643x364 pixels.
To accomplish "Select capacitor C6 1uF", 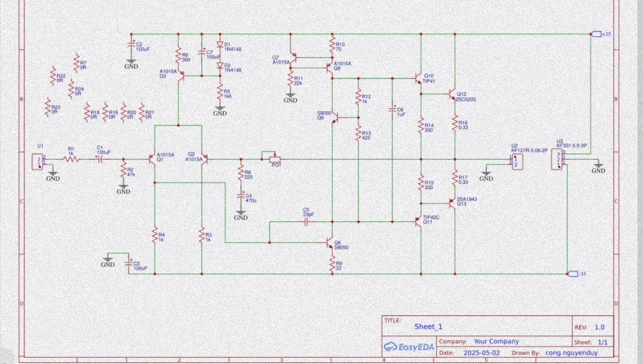I will [x=392, y=109].
